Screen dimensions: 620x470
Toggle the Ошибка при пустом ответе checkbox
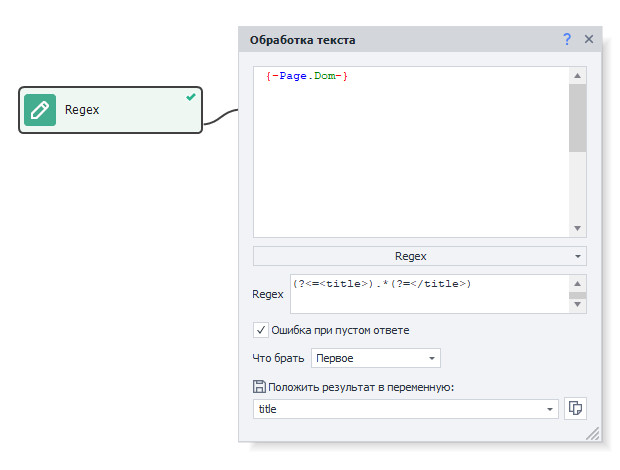pyautogui.click(x=261, y=330)
